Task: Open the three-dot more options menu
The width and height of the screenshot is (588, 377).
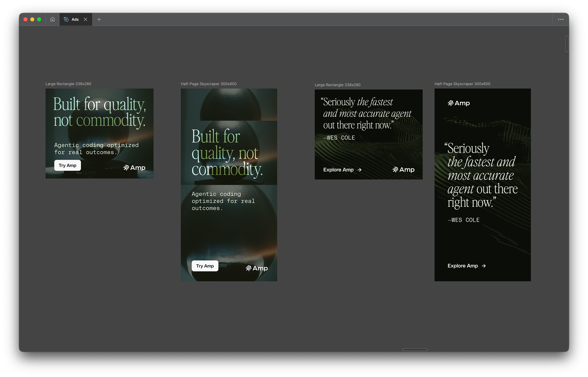Action: pos(560,19)
